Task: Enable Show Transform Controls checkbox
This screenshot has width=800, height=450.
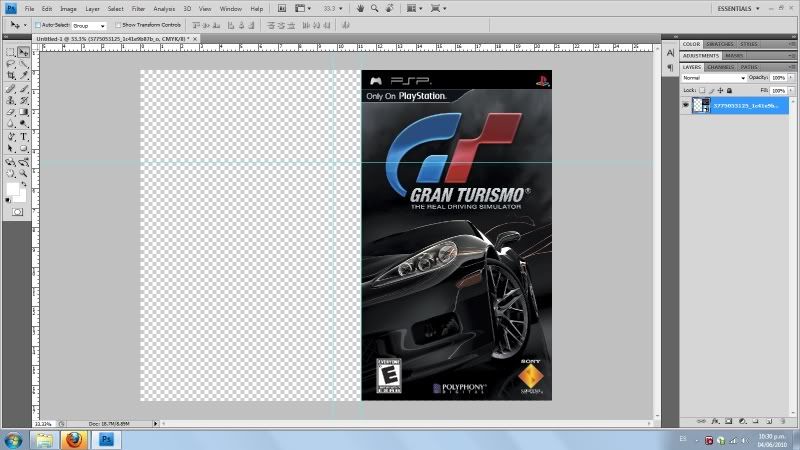Action: click(x=118, y=25)
